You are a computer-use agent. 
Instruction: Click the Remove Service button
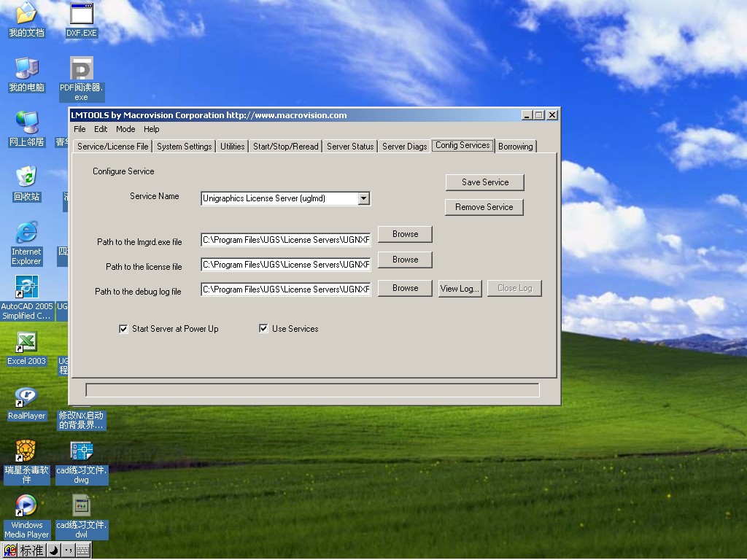484,206
